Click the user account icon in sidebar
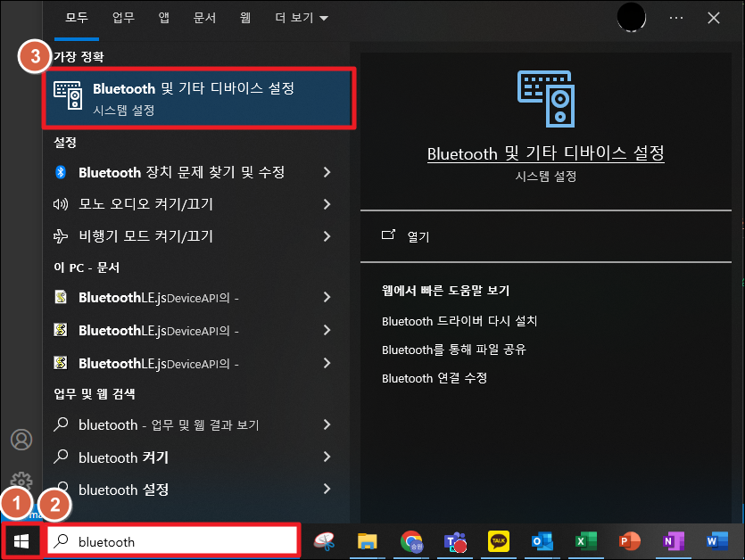The width and height of the screenshot is (745, 560). (21, 440)
